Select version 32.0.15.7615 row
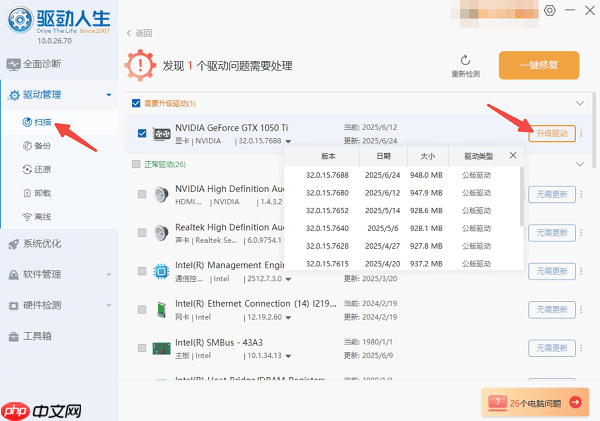The width and height of the screenshot is (600, 421). coord(402,263)
